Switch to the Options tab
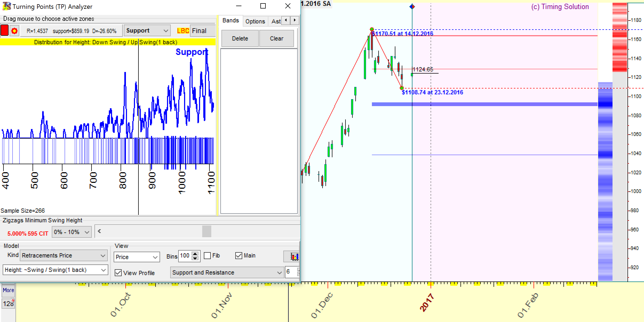Screen dimensions: 644x322 click(x=255, y=21)
